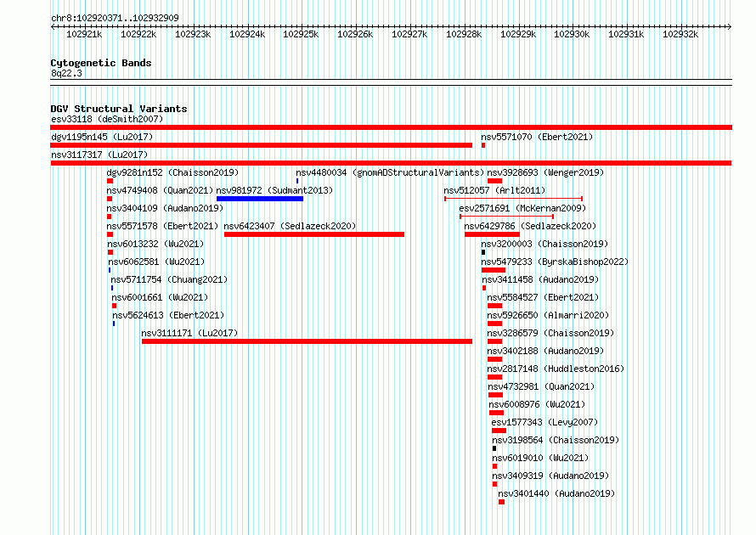Click the 102925k ruler tick label
The width and height of the screenshot is (756, 535).
[x=301, y=34]
